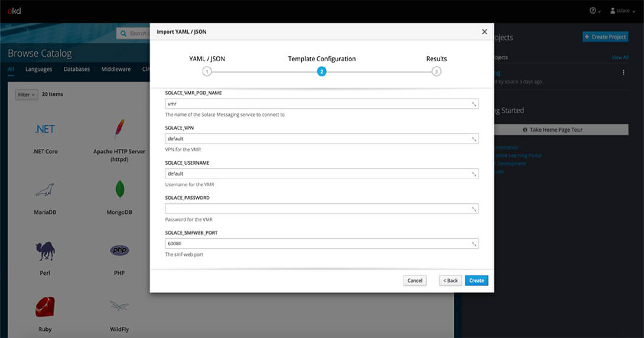Expand the SOLACE_VPN field resize icon
The width and height of the screenshot is (644, 338).
point(474,139)
